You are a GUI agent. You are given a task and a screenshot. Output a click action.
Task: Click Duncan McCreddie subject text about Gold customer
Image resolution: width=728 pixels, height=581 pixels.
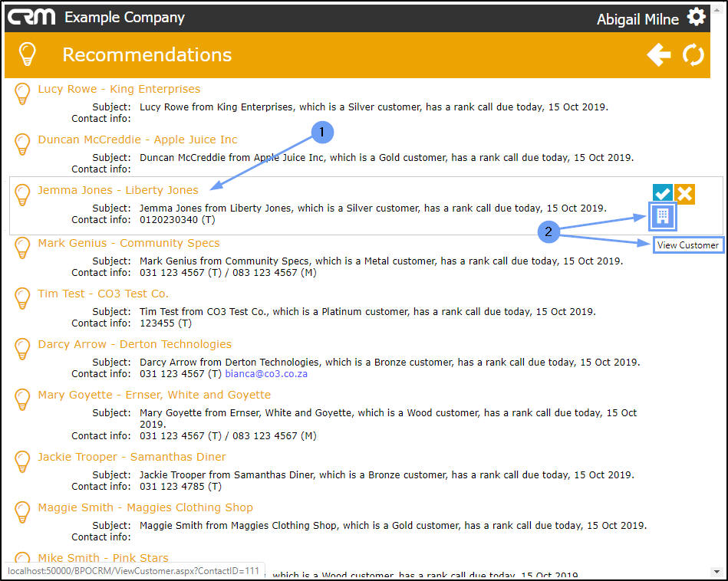[x=387, y=157]
